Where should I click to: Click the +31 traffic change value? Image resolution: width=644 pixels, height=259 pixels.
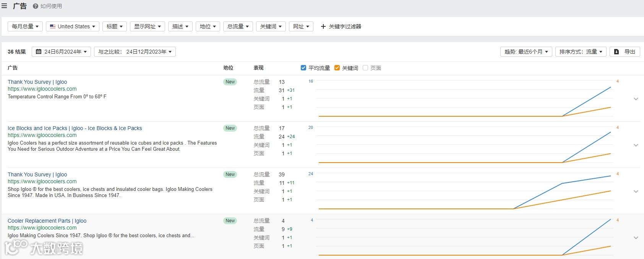pyautogui.click(x=291, y=90)
